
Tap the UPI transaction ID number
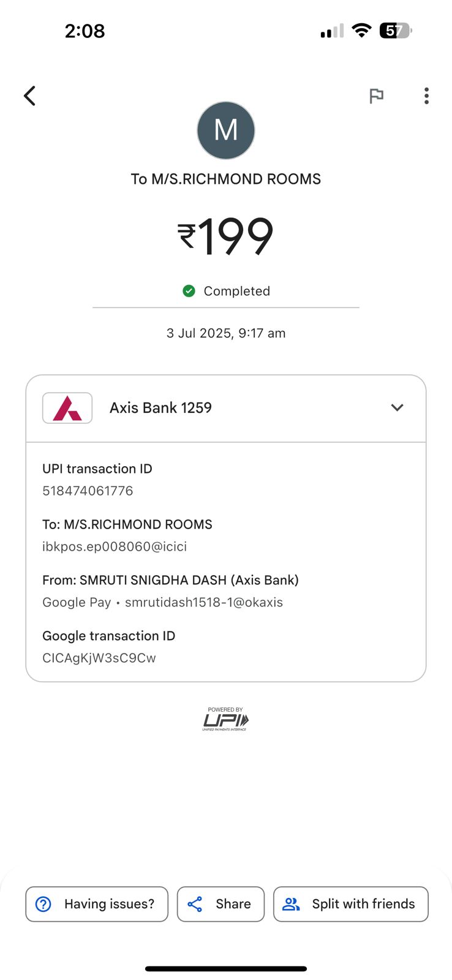(88, 491)
